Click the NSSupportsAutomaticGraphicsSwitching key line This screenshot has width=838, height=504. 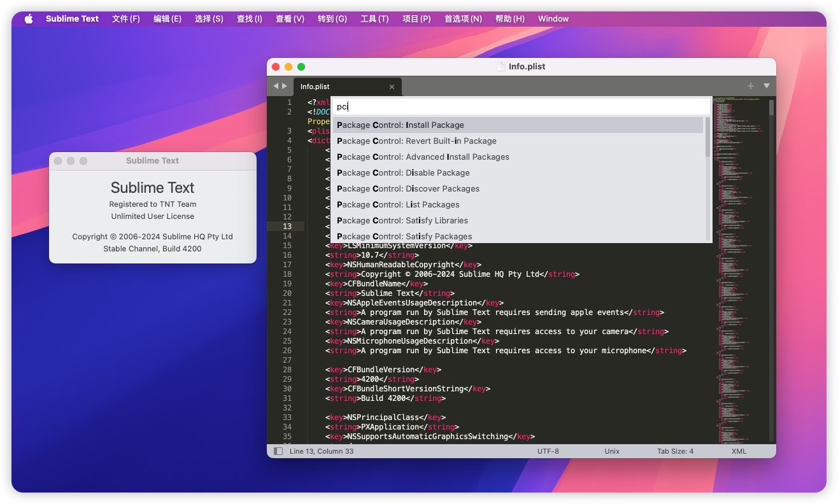point(430,437)
